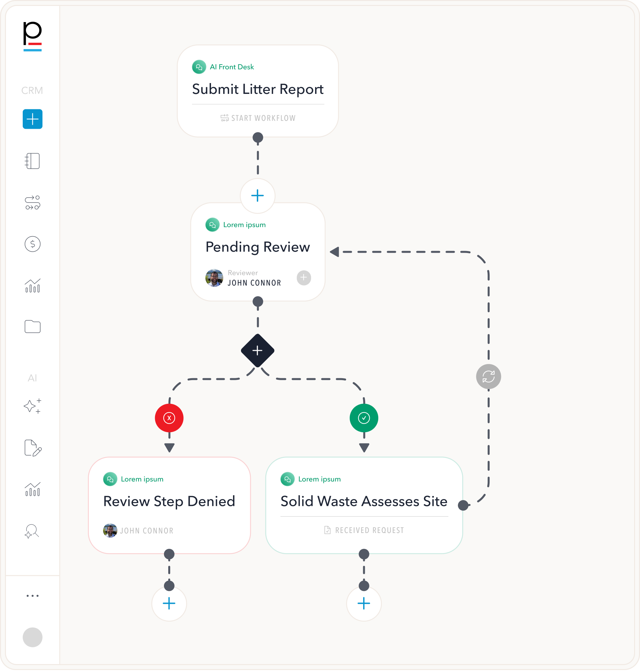Open the AI search magnifier icon
Image resolution: width=640 pixels, height=672 pixels.
coord(32,531)
